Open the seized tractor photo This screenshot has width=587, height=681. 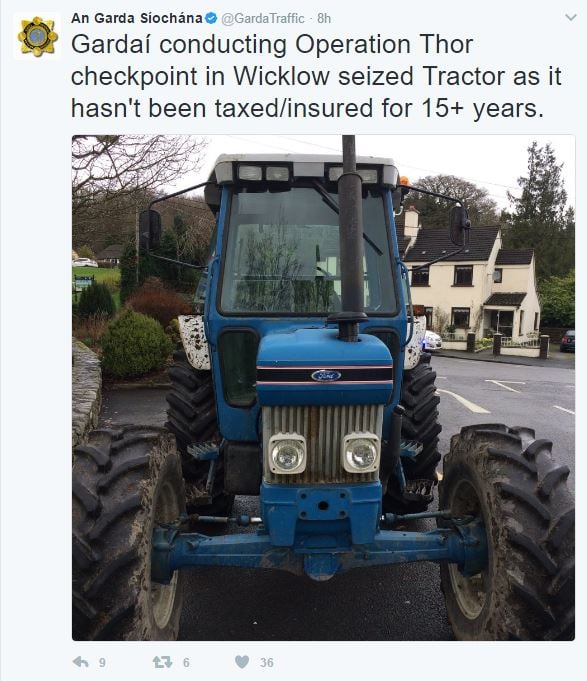click(x=323, y=387)
